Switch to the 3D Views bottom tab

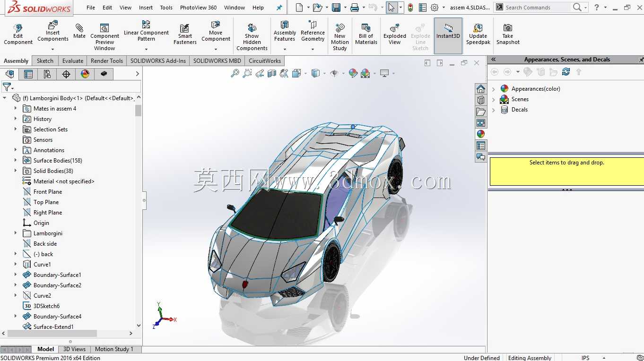point(75,349)
